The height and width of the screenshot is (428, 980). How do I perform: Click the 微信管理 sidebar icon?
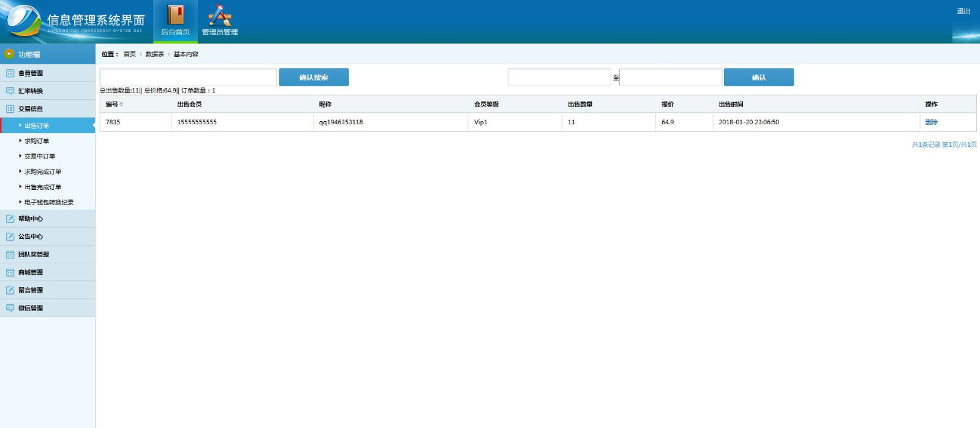coord(10,308)
